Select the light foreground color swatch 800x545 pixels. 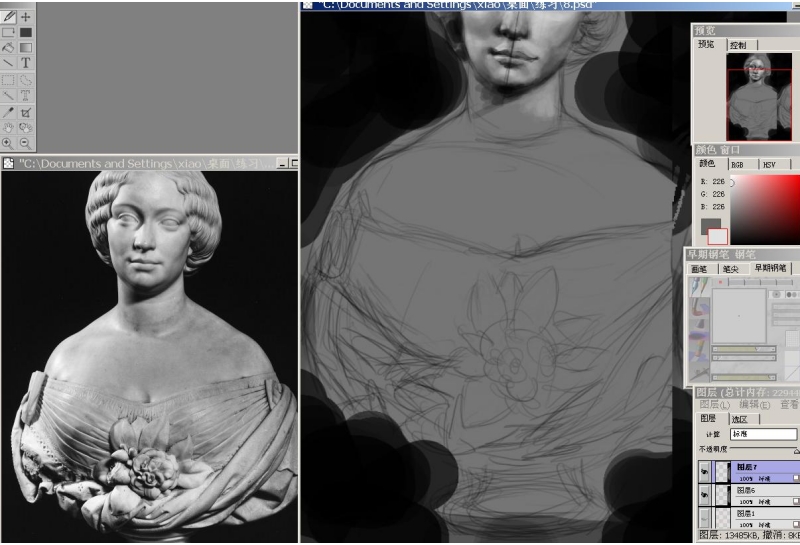coord(718,236)
